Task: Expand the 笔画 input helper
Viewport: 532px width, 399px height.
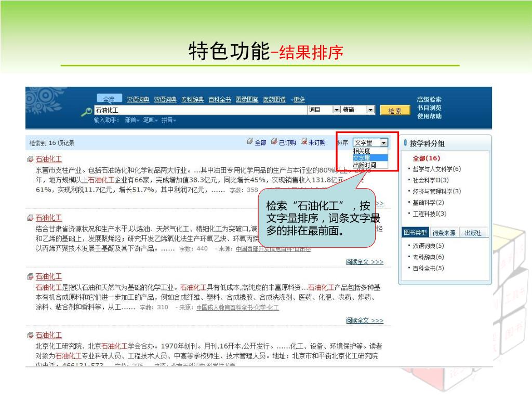Action: coord(150,120)
